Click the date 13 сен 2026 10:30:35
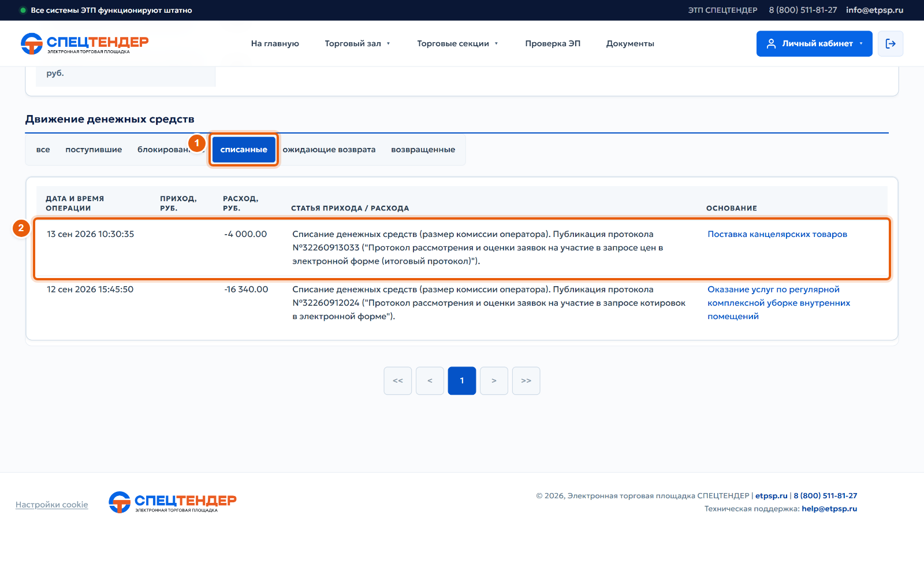The height and width of the screenshot is (578, 924). click(91, 234)
